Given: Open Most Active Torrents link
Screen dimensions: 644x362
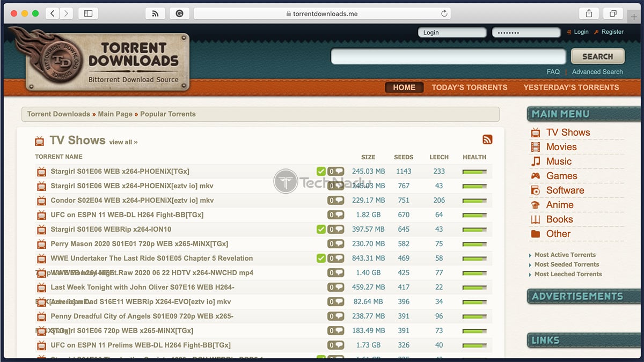Looking at the screenshot, I should (x=565, y=255).
